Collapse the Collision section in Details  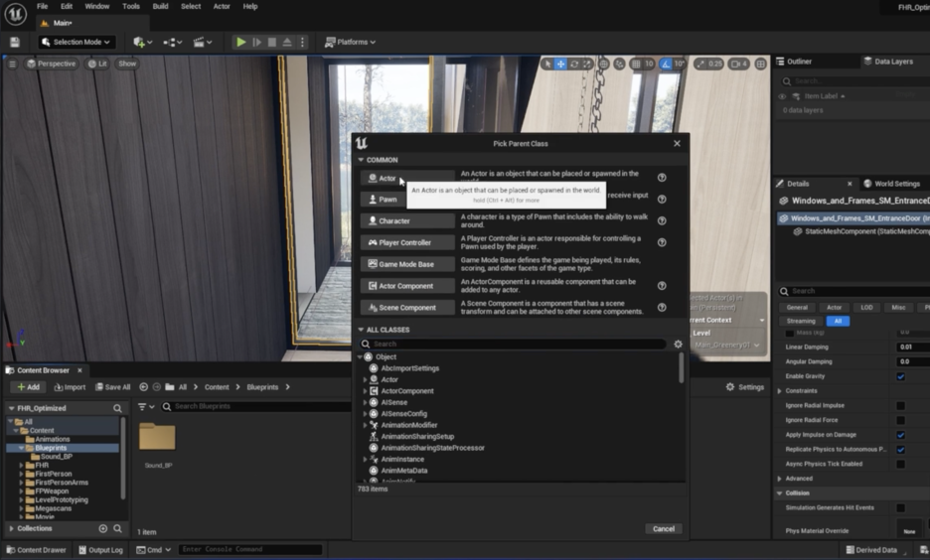(780, 493)
